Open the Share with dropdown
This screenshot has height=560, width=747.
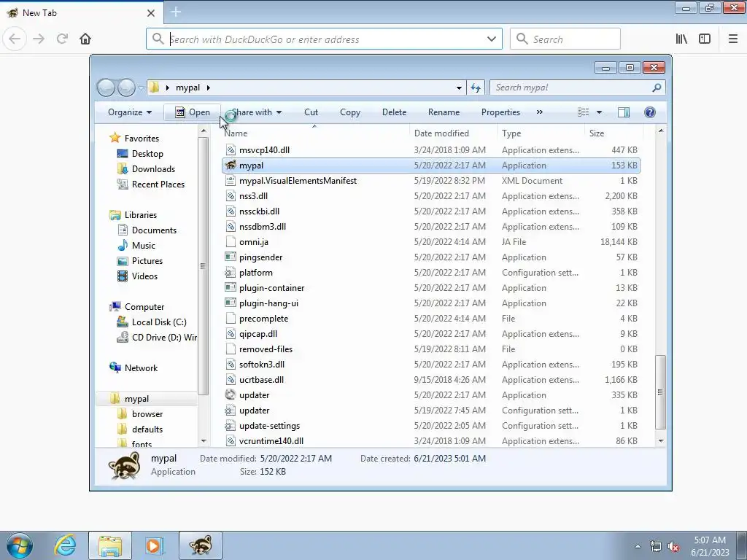256,112
